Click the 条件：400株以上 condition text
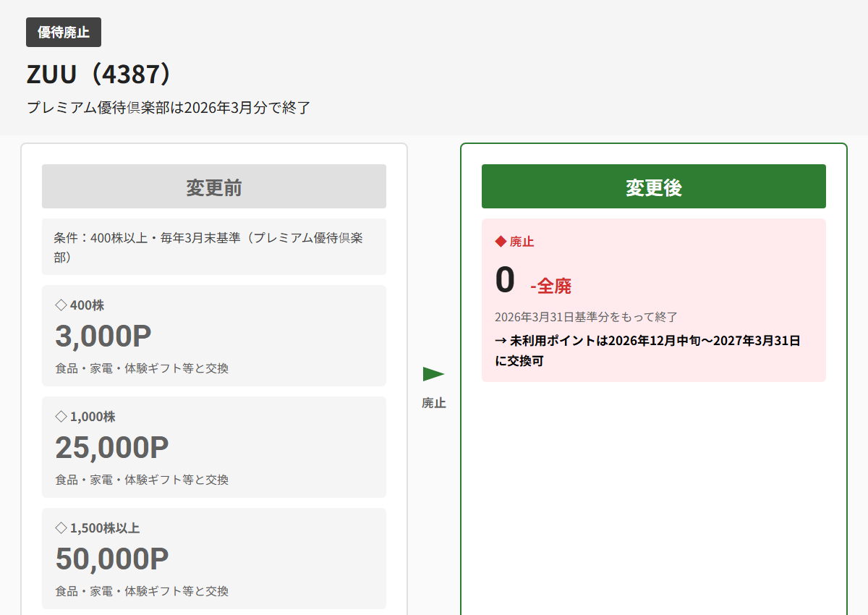Screen dimensions: 868x615 pos(208,247)
